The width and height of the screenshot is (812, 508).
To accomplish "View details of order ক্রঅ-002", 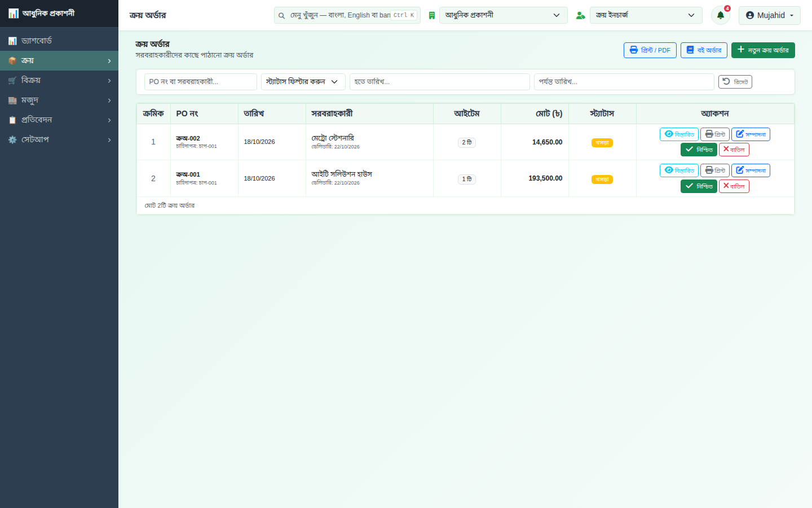I will click(679, 134).
